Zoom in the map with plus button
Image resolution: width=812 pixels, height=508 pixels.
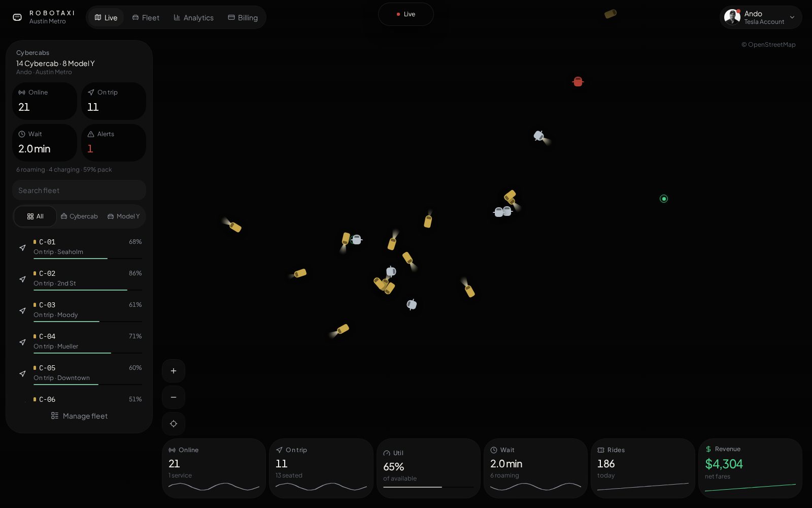point(174,371)
